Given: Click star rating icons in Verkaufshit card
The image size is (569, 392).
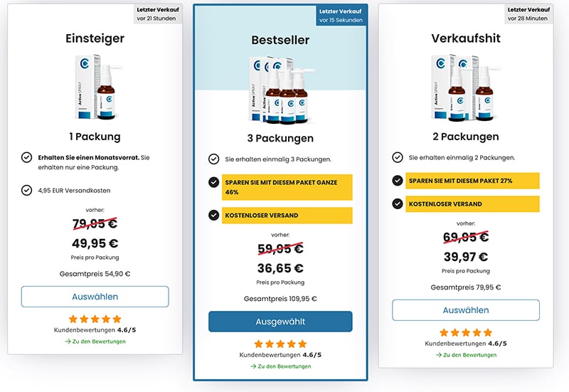Looking at the screenshot, I should tap(466, 332).
